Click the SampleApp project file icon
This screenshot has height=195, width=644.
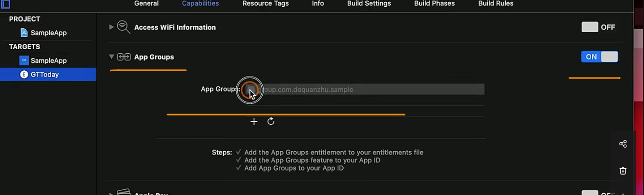pyautogui.click(x=24, y=33)
